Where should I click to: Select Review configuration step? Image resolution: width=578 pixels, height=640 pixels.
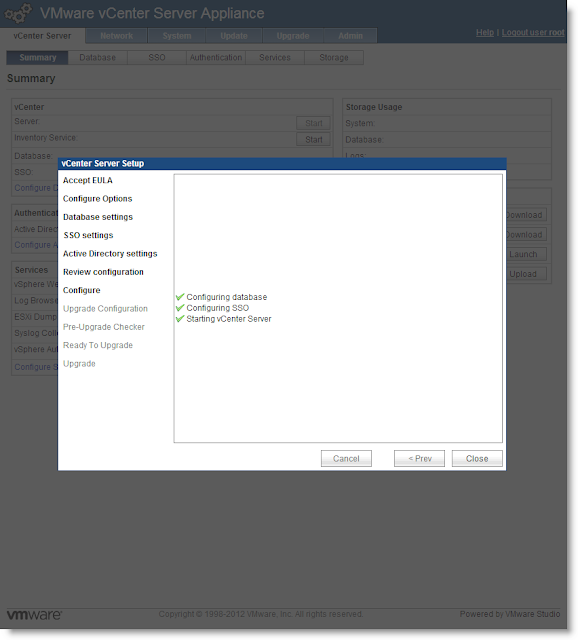click(x=103, y=272)
